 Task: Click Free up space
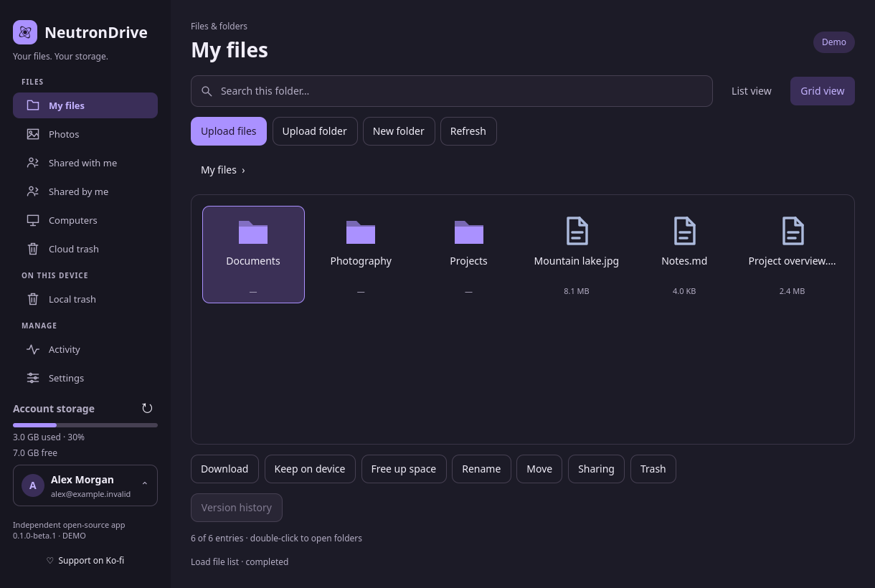pyautogui.click(x=404, y=469)
